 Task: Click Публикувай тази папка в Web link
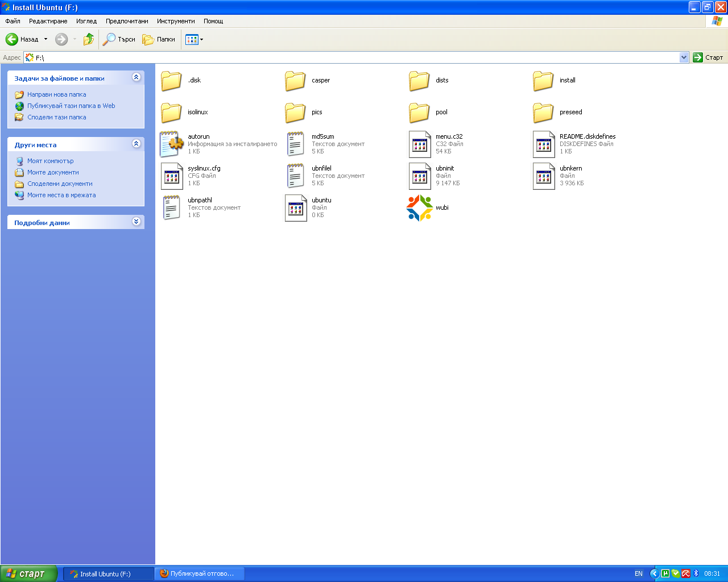click(x=71, y=106)
